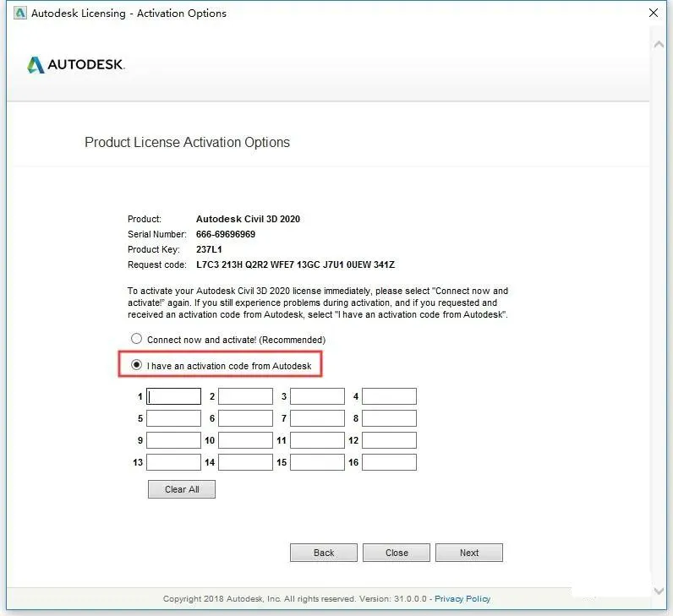Click activation code field 9
The height and width of the screenshot is (616, 673).
tap(174, 440)
